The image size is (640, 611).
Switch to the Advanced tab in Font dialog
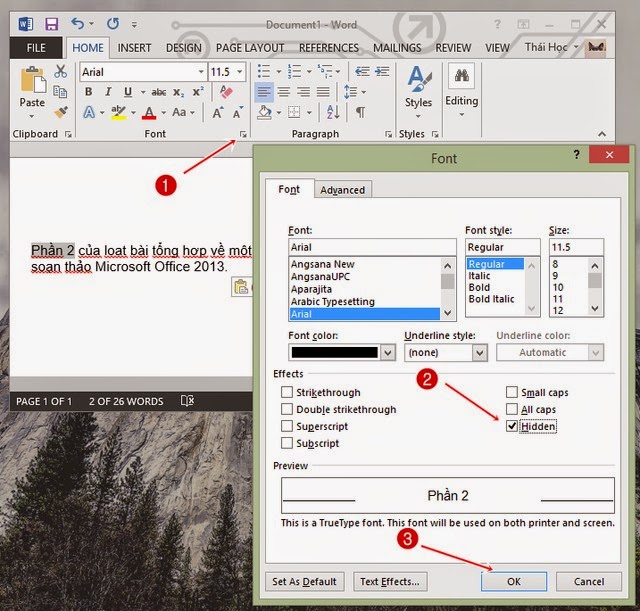pos(342,190)
